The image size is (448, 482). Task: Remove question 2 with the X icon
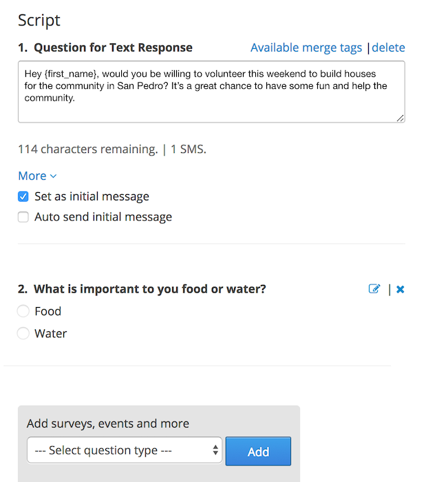point(400,289)
